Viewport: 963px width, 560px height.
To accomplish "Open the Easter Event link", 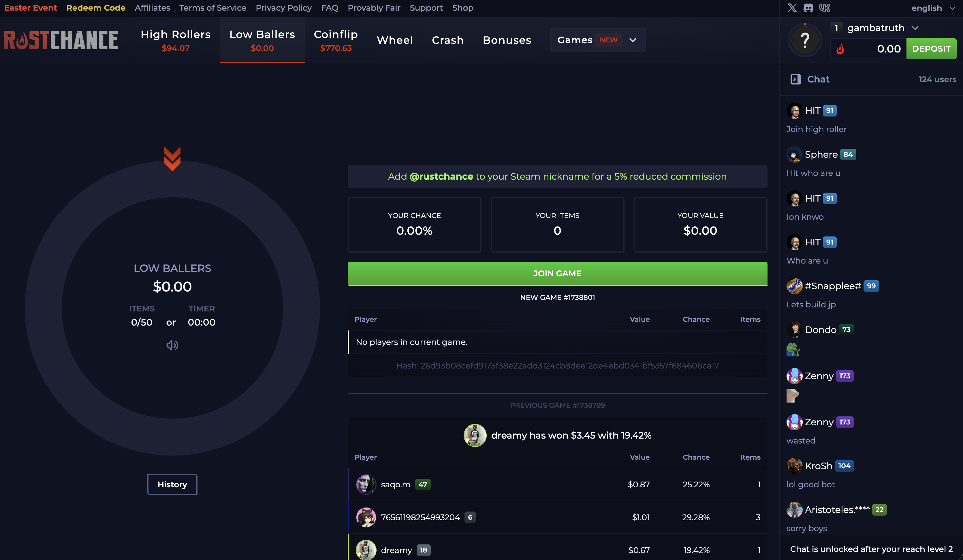I will [x=31, y=8].
